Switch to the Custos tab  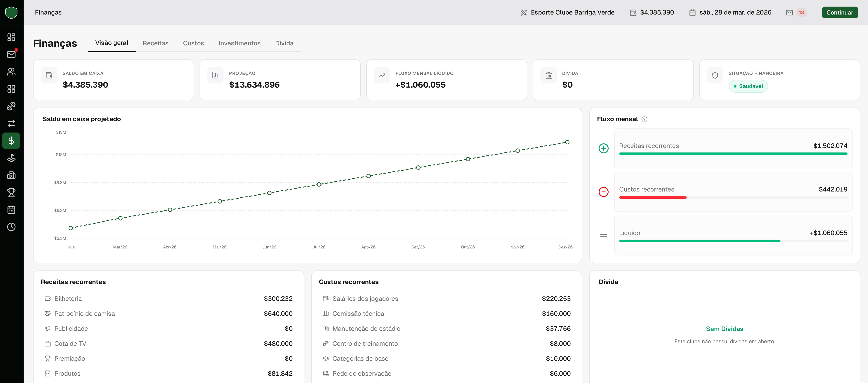193,43
